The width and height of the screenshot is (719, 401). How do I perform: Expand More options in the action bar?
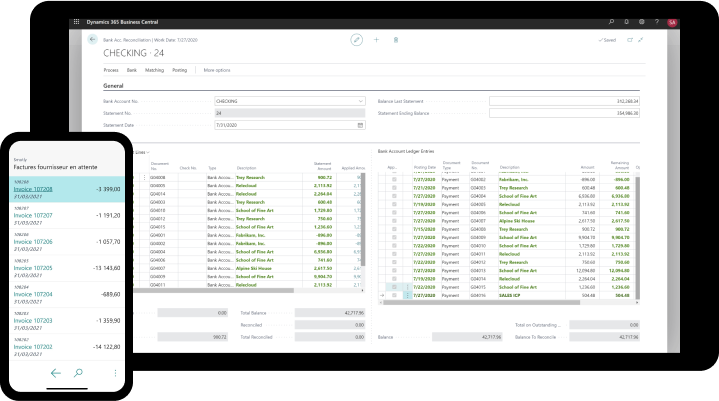point(217,70)
